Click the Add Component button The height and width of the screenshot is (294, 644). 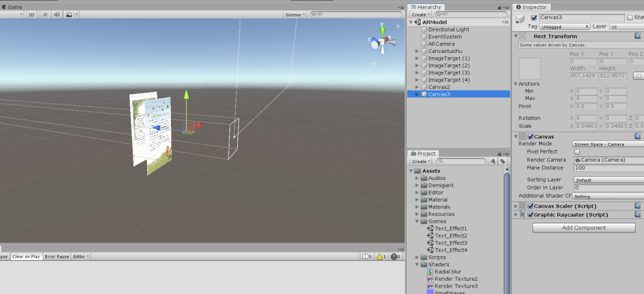coord(584,228)
